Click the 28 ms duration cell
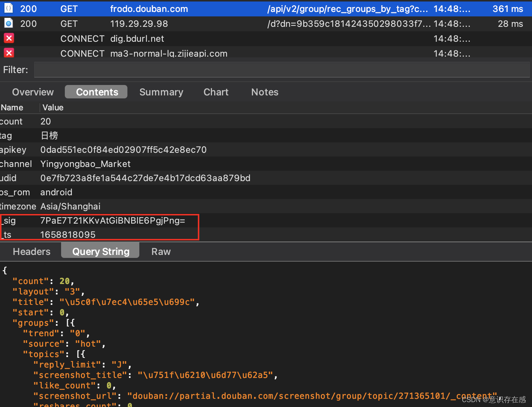 click(510, 23)
